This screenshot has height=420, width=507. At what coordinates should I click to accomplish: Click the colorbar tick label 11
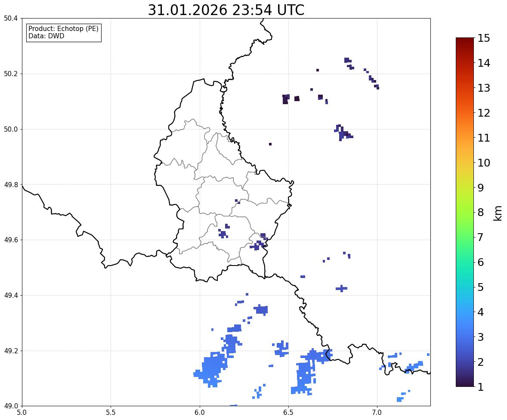click(484, 138)
